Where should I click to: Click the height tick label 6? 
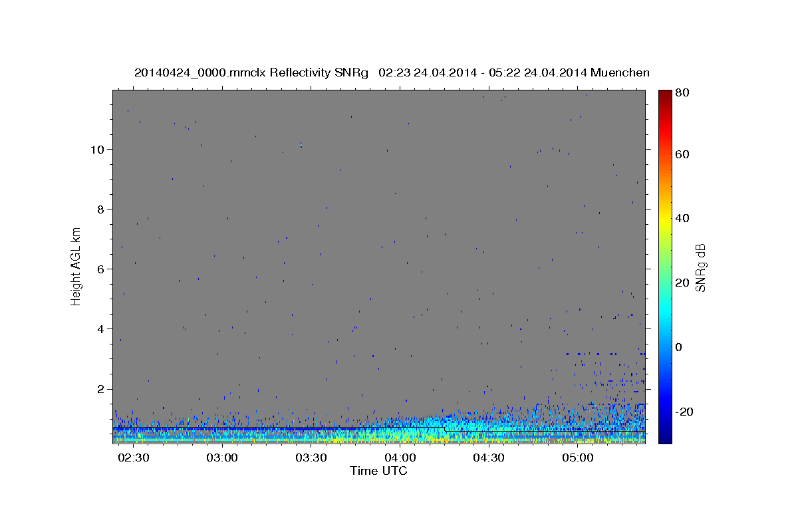click(x=101, y=269)
